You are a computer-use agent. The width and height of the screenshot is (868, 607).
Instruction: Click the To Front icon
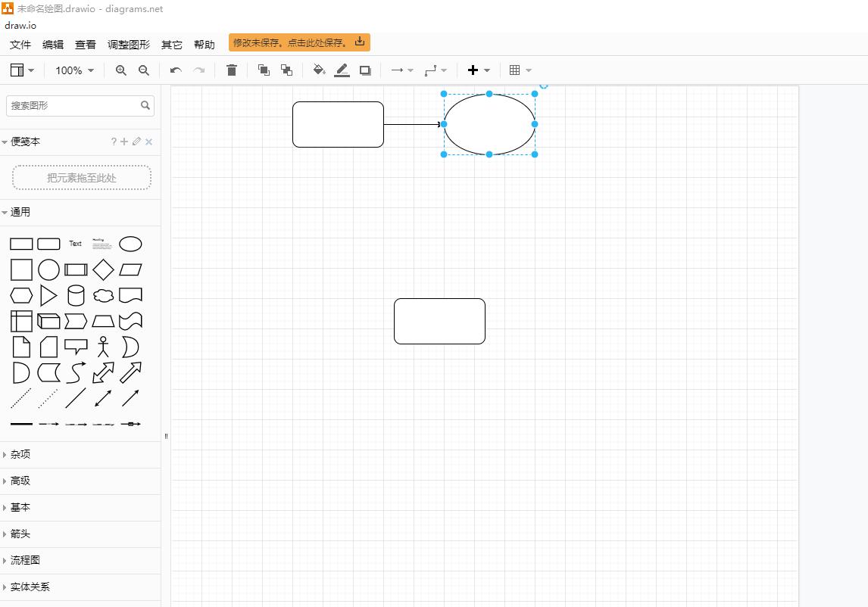tap(264, 70)
